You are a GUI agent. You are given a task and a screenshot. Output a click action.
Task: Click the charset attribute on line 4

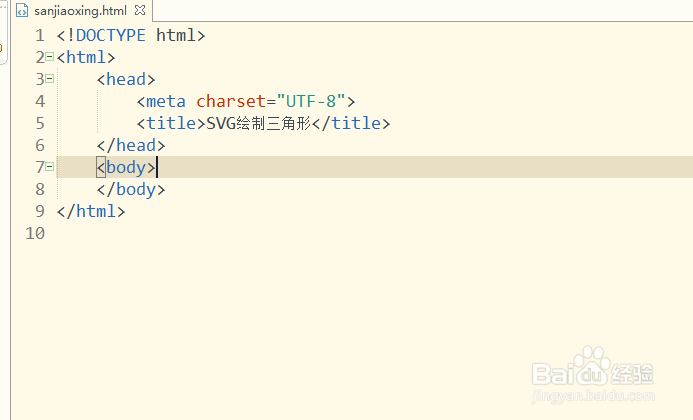[231, 101]
